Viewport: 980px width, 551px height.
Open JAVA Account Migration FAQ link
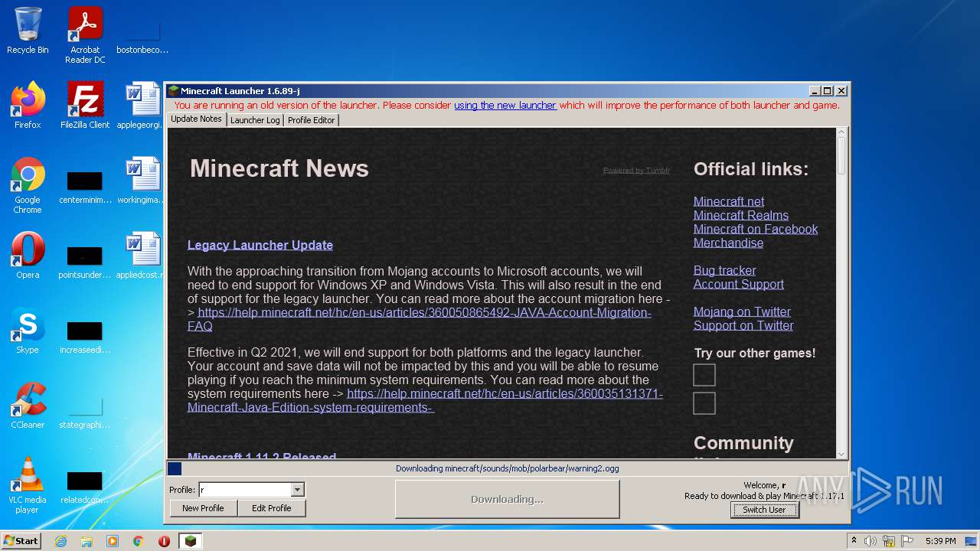point(420,319)
